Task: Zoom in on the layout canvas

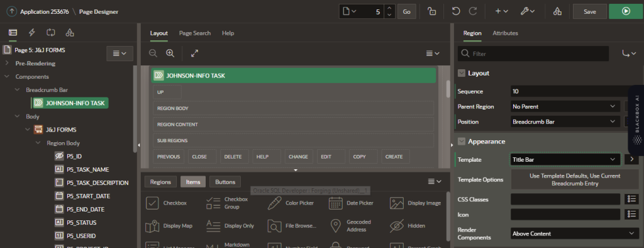Action: click(170, 53)
